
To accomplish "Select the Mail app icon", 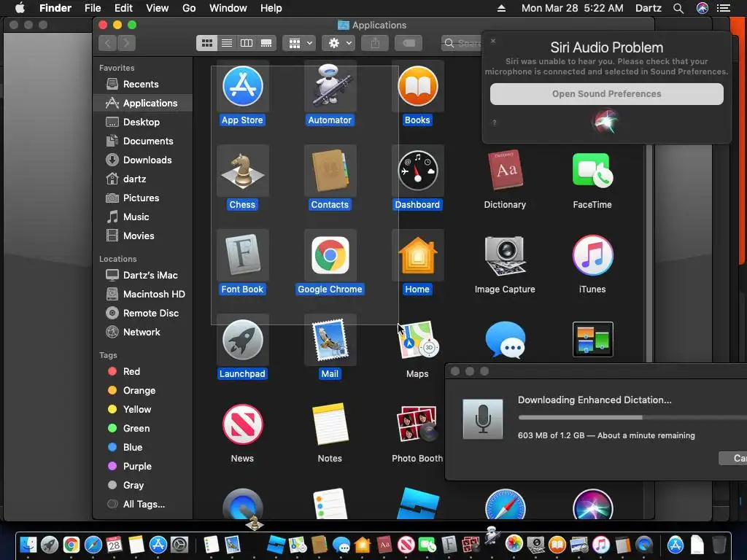I will point(330,340).
